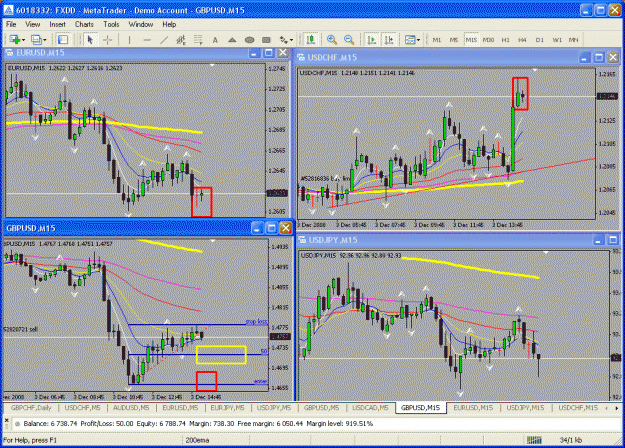This screenshot has width=625, height=448.
Task: Switch to the EURJPY,M5 chart tab
Action: pos(227,408)
